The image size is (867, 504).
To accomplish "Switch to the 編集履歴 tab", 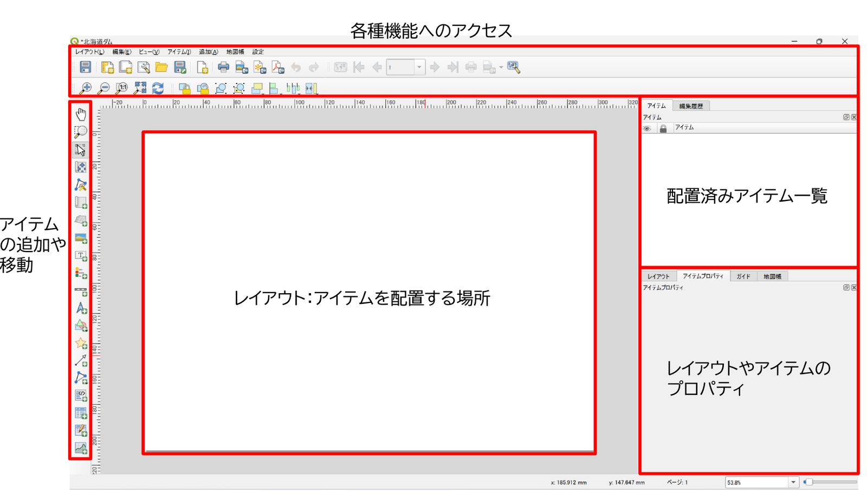I will 691,106.
